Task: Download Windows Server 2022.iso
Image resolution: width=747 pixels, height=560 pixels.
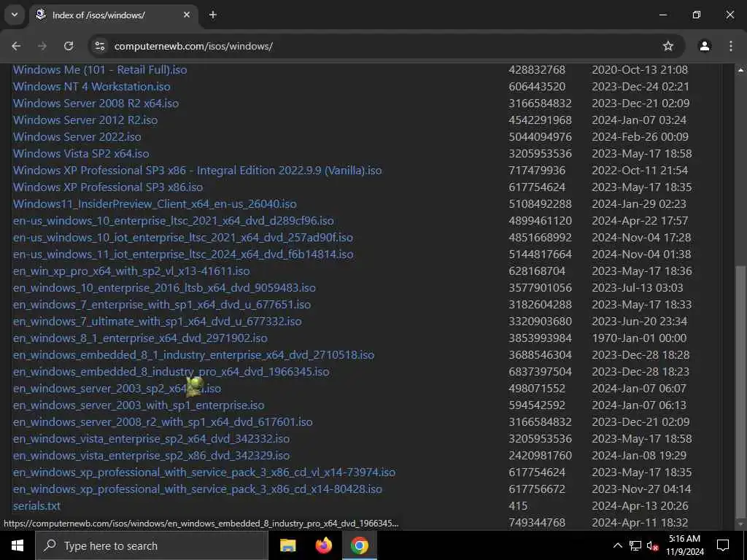Action: [x=77, y=136]
